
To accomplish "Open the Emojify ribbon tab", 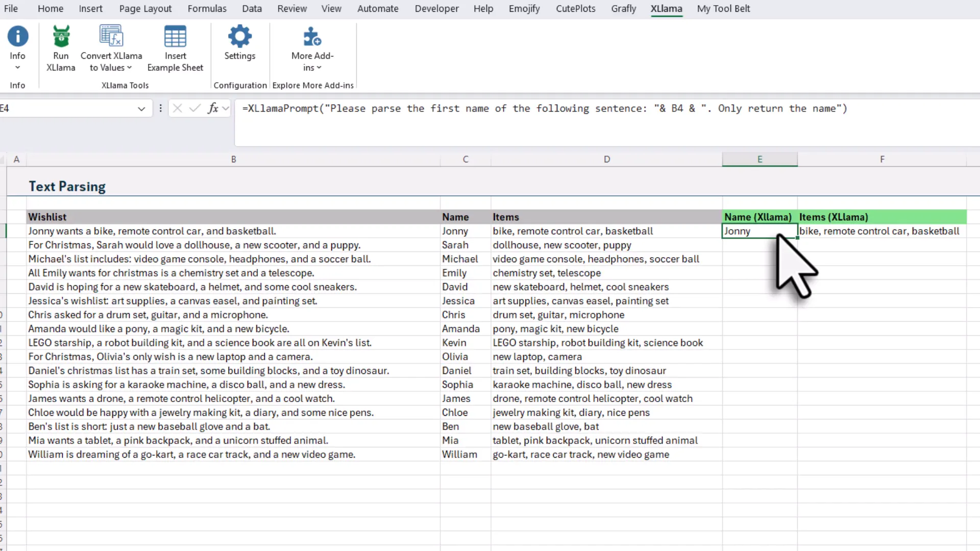I will 524,9.
